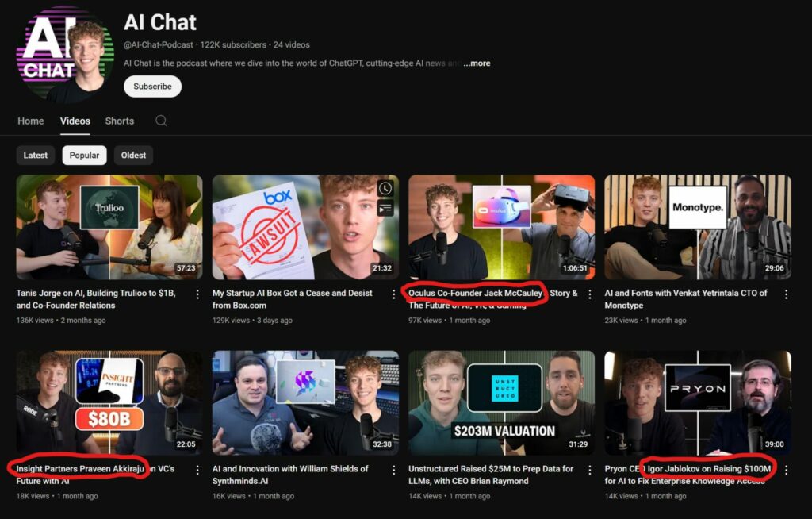Viewport: 812px width, 519px height.
Task: Open the Trulioo Tanis Jorge video thumbnail
Action: click(109, 227)
